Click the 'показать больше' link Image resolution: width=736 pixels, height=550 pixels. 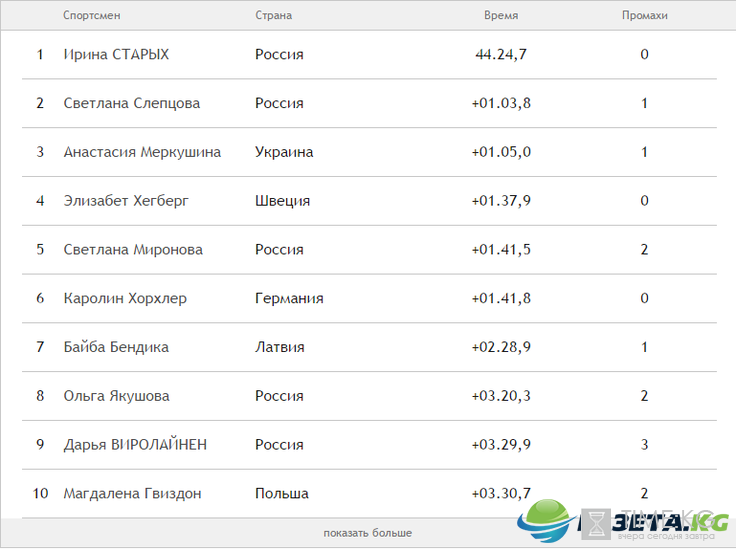click(368, 533)
